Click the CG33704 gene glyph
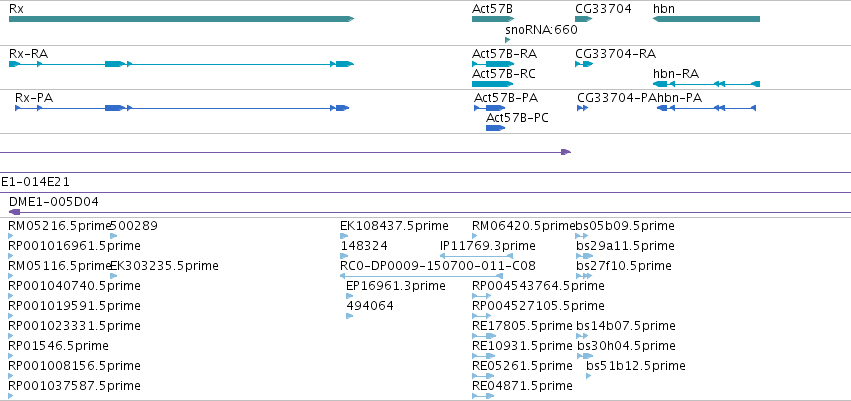Image resolution: width=851 pixels, height=401 pixels. 583,19
